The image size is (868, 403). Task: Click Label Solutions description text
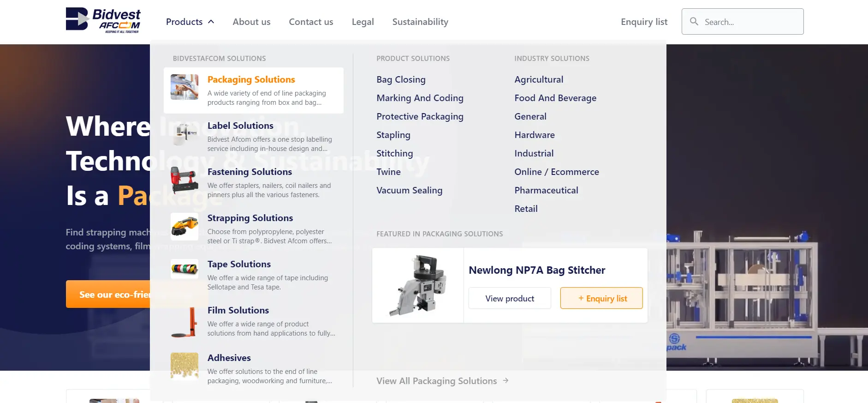pyautogui.click(x=270, y=144)
